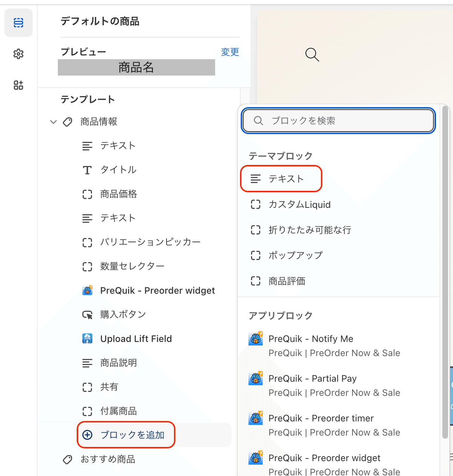Click the 変更 link next to プレビュー

pyautogui.click(x=230, y=52)
